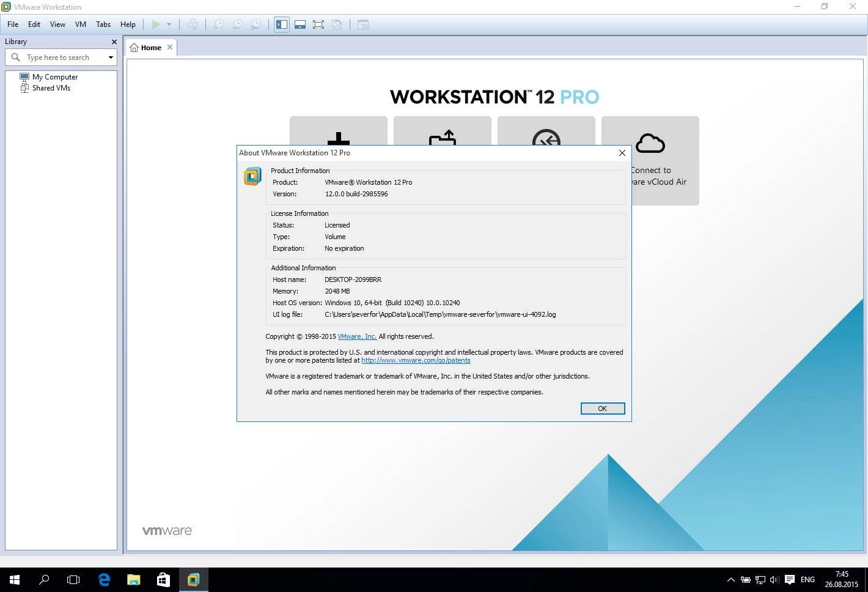Image resolution: width=868 pixels, height=592 pixels.
Task: Toggle the Show Library sidebar icon
Action: pos(281,24)
